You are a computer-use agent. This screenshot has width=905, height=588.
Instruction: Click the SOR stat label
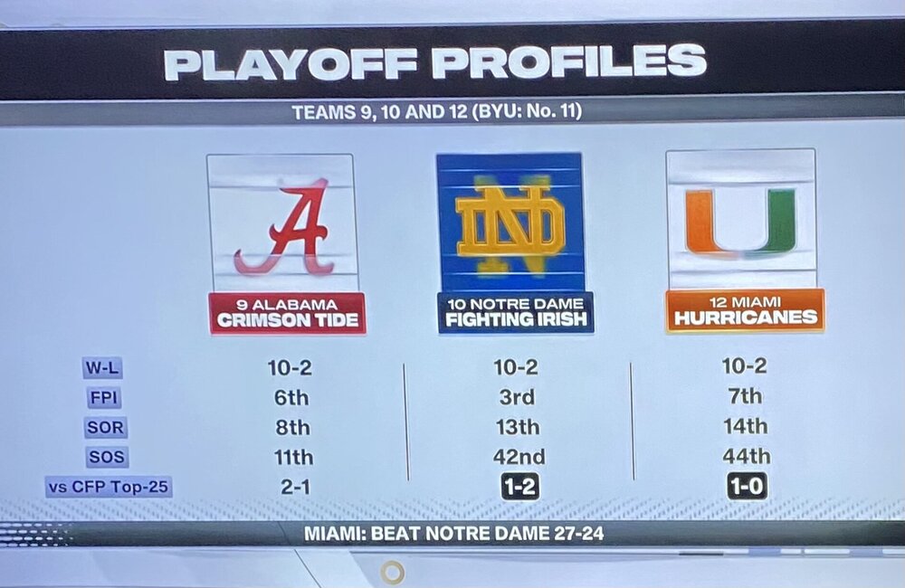[x=104, y=428]
